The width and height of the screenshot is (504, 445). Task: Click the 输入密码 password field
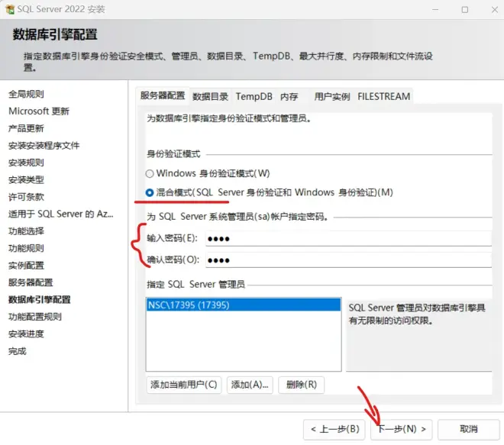click(348, 239)
